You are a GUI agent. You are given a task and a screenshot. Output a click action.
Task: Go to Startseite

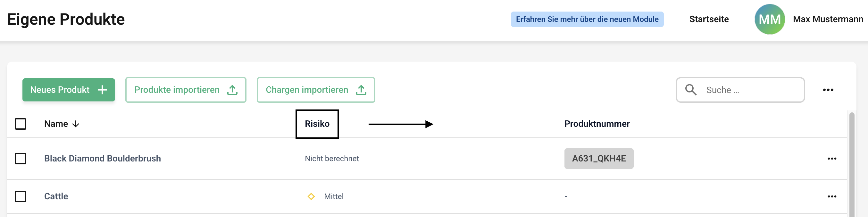709,19
